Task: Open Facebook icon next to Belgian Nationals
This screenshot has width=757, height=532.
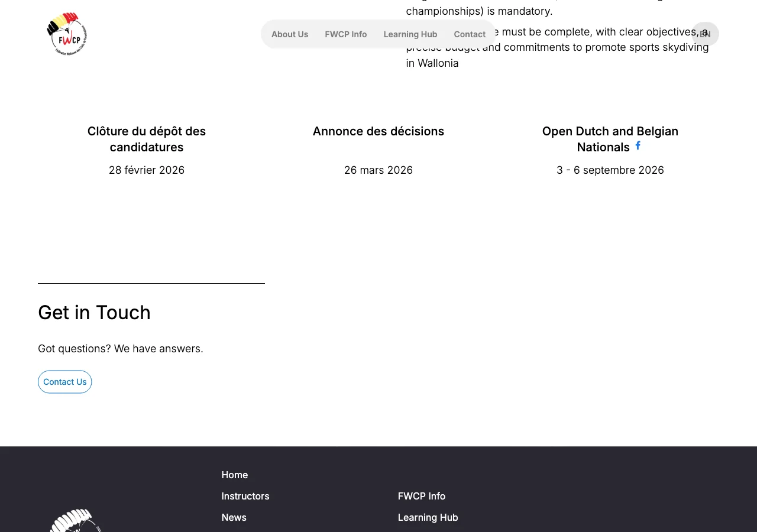Action: coord(638,145)
